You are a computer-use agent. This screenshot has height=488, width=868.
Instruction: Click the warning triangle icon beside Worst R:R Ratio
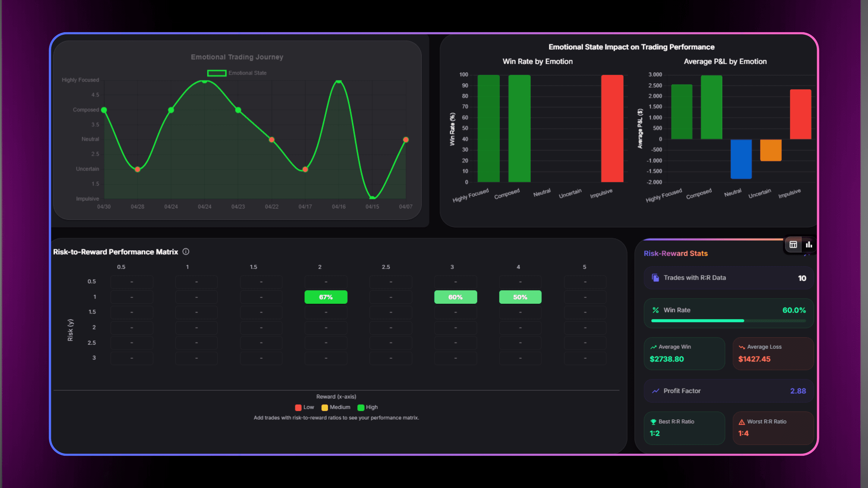click(742, 422)
